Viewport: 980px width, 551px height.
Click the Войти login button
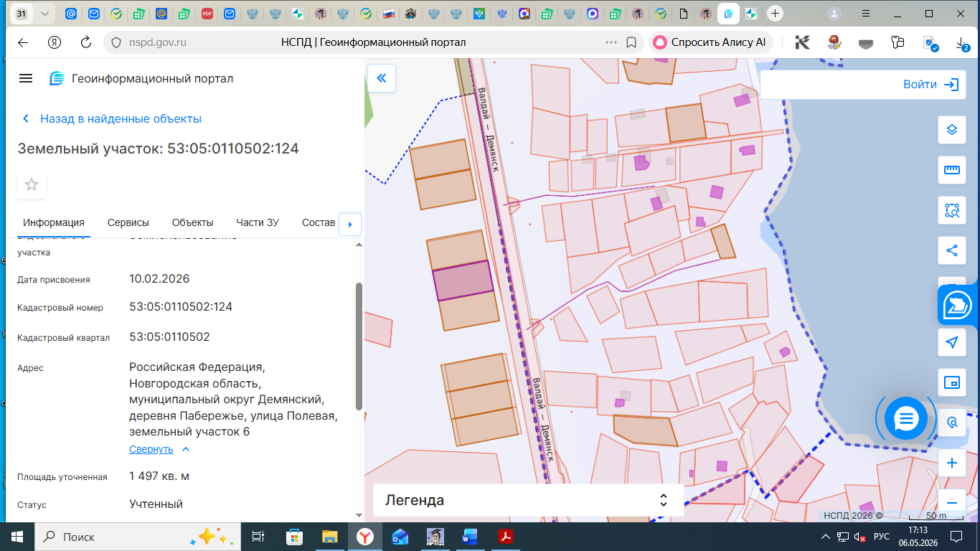(930, 85)
